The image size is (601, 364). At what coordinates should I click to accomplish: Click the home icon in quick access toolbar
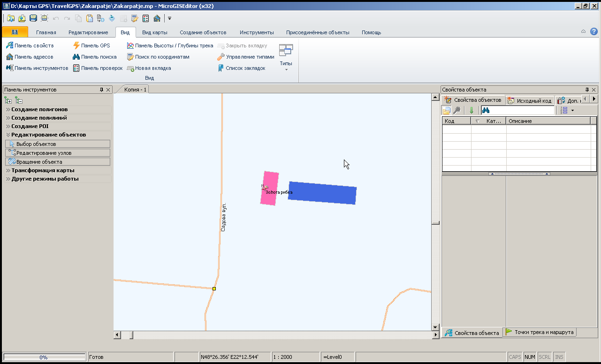(x=157, y=18)
